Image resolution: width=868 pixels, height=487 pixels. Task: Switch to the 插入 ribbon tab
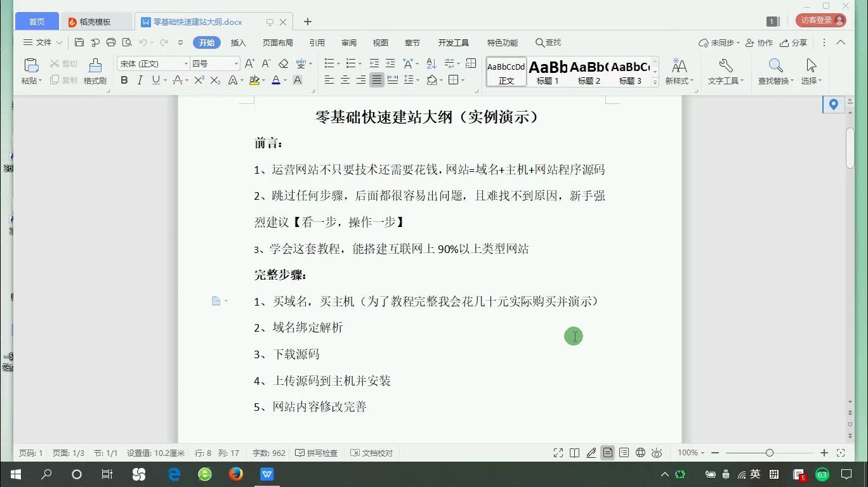(238, 42)
